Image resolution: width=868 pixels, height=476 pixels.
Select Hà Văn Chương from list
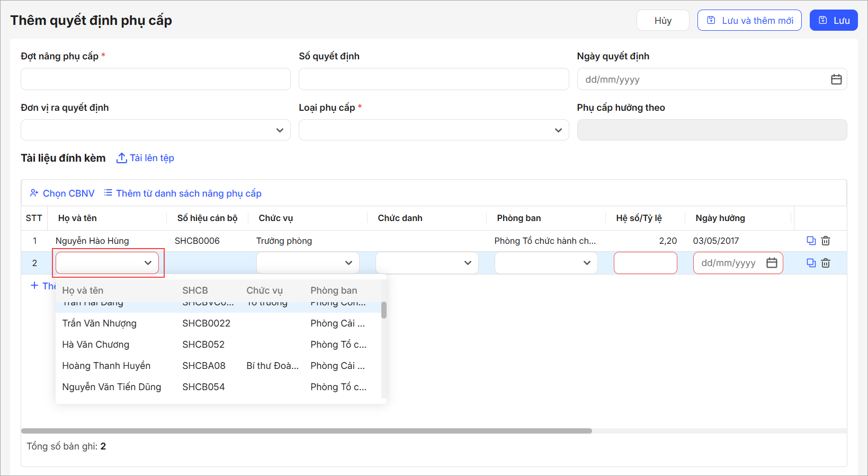point(218,345)
